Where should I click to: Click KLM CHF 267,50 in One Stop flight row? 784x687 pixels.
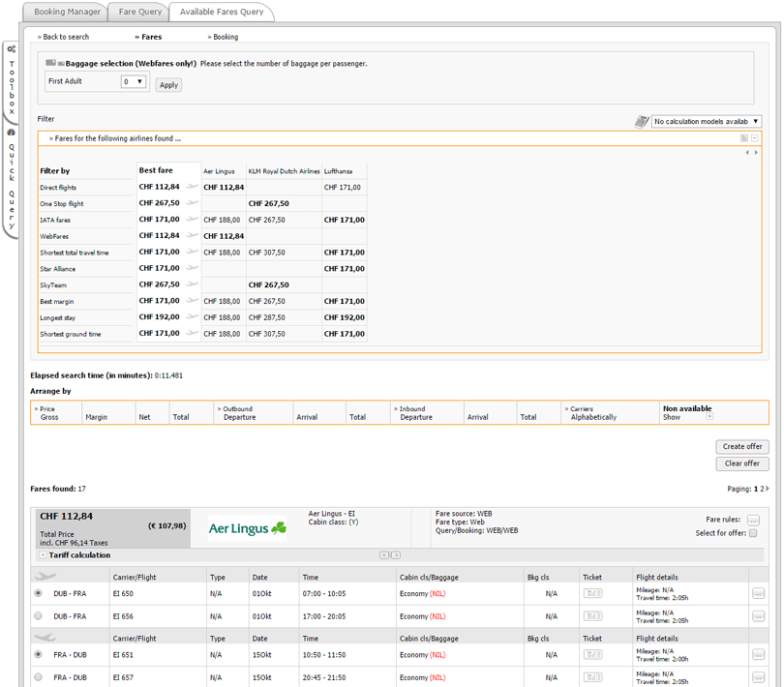tap(268, 203)
